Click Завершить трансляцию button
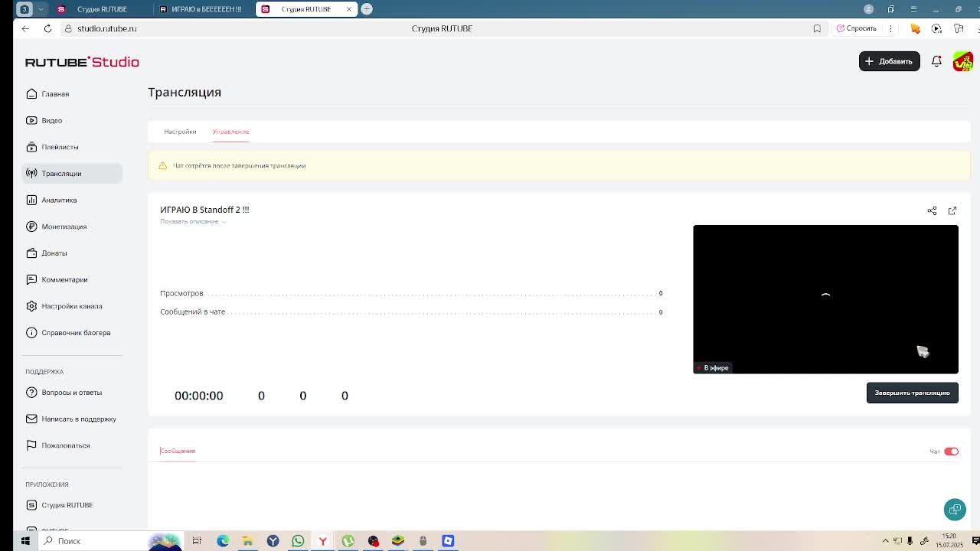This screenshot has width=980, height=551. point(912,393)
